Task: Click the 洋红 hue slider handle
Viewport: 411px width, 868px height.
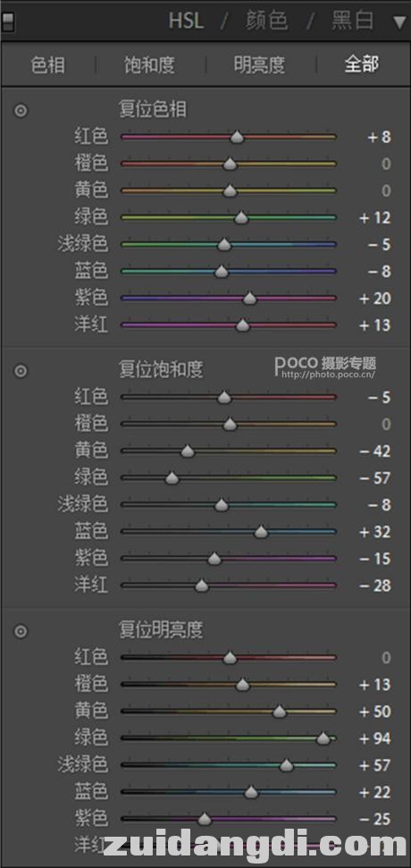Action: pos(243,325)
